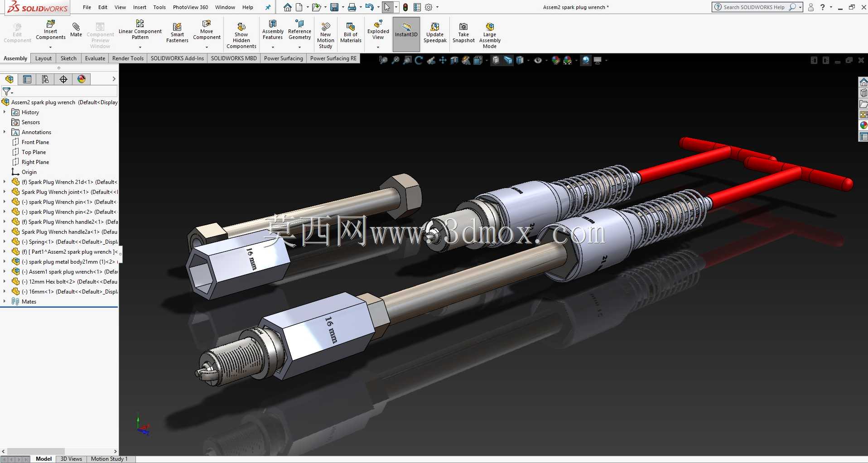Select the Mate tool
Screen dimensions: 868x463
(76, 30)
